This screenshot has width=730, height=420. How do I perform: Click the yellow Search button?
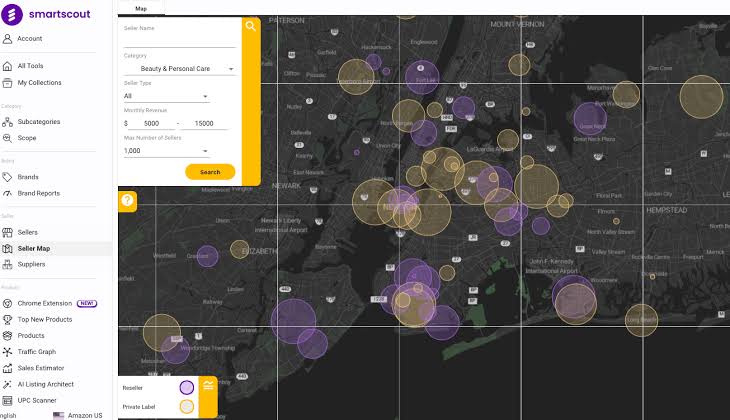pyautogui.click(x=210, y=172)
